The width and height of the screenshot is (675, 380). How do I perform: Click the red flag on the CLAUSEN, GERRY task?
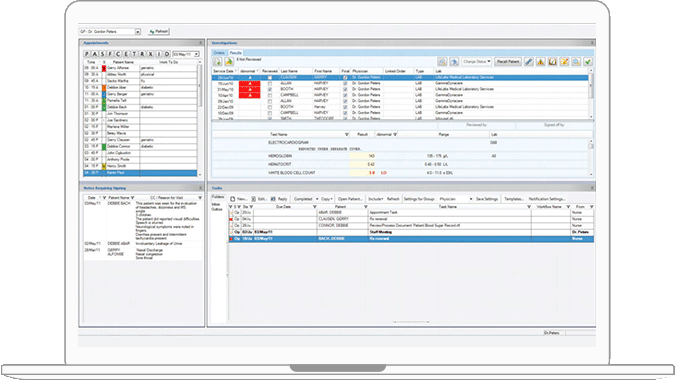click(x=231, y=219)
